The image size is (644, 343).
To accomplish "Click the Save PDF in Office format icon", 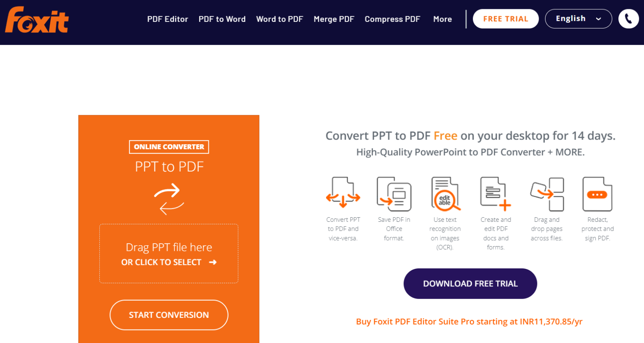I will pyautogui.click(x=394, y=193).
